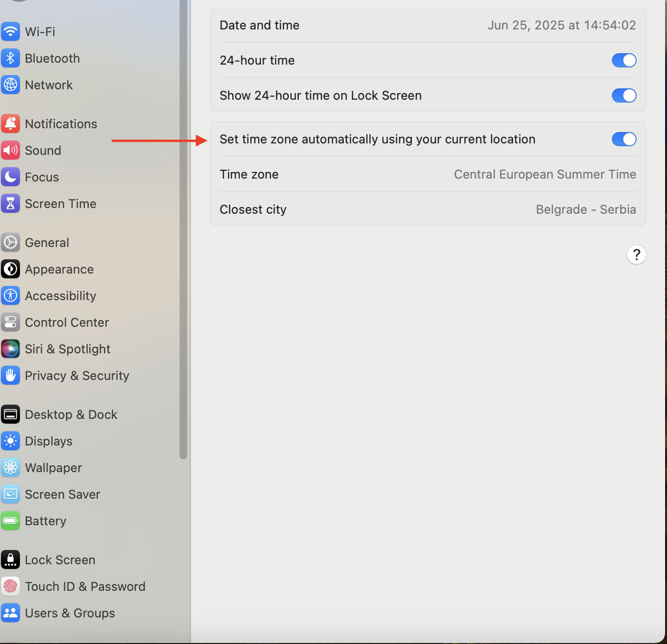This screenshot has width=667, height=644.
Task: Select the Accessibility icon
Action: click(10, 296)
